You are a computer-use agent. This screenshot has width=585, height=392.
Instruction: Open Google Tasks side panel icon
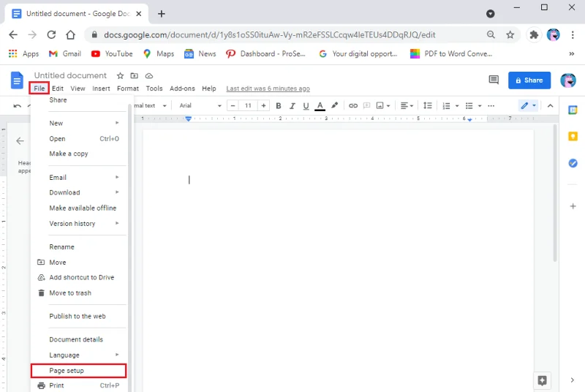[x=573, y=163]
